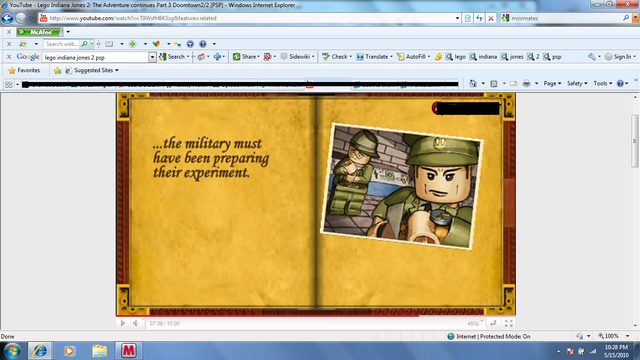Click the AutoFill button

pos(412,57)
